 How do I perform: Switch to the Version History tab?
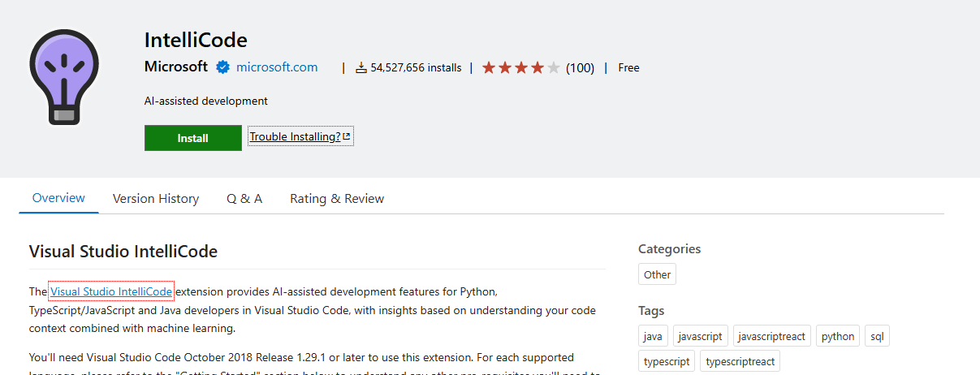tap(156, 199)
